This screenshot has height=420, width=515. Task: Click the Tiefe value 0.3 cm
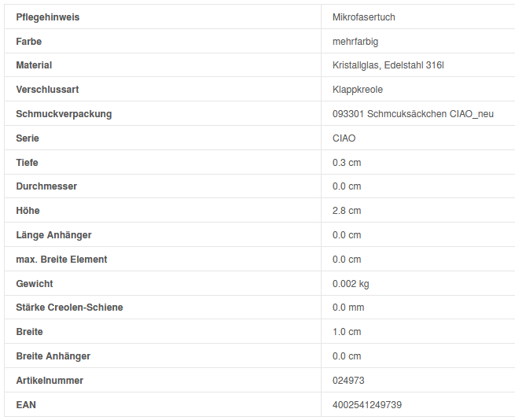tap(347, 163)
